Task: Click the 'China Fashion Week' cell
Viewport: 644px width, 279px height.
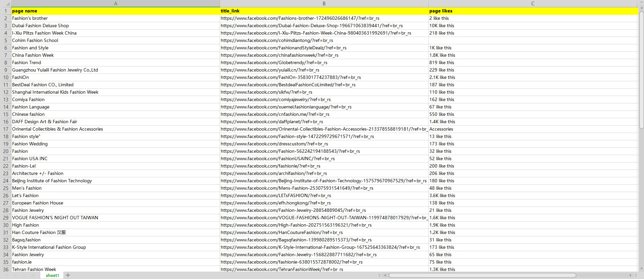Action: [x=115, y=55]
